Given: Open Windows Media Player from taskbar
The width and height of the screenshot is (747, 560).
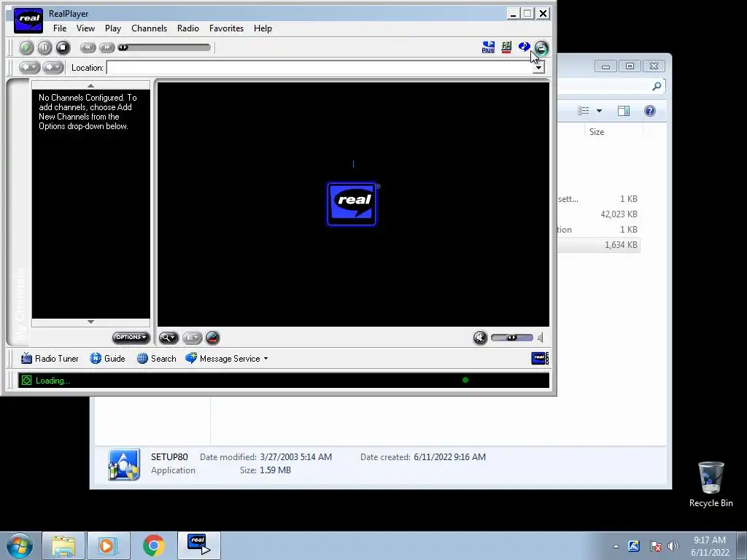Looking at the screenshot, I should tap(108, 545).
